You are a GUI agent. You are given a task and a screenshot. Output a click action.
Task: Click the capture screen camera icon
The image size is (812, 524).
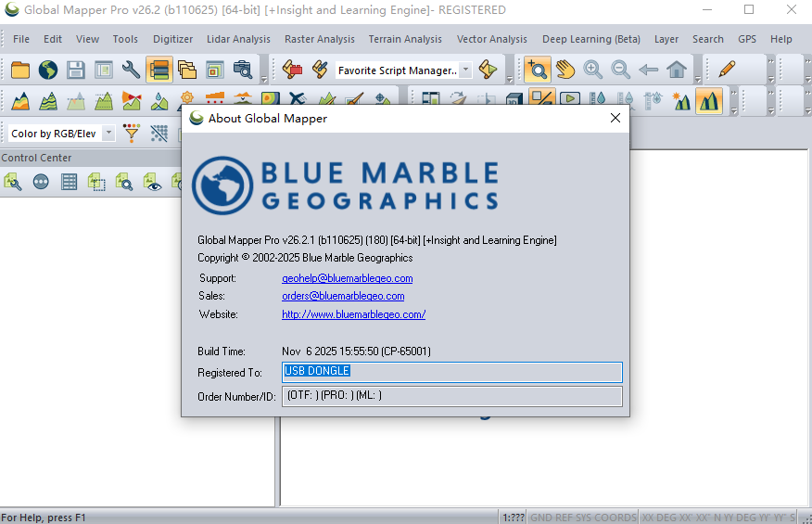tap(242, 70)
